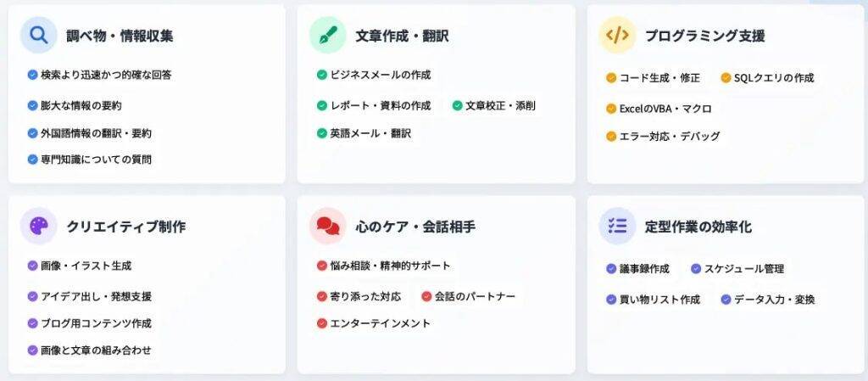Screen dimensions: 868x381
Task: Click the 文章校正・添削 item
Action: tap(500, 106)
